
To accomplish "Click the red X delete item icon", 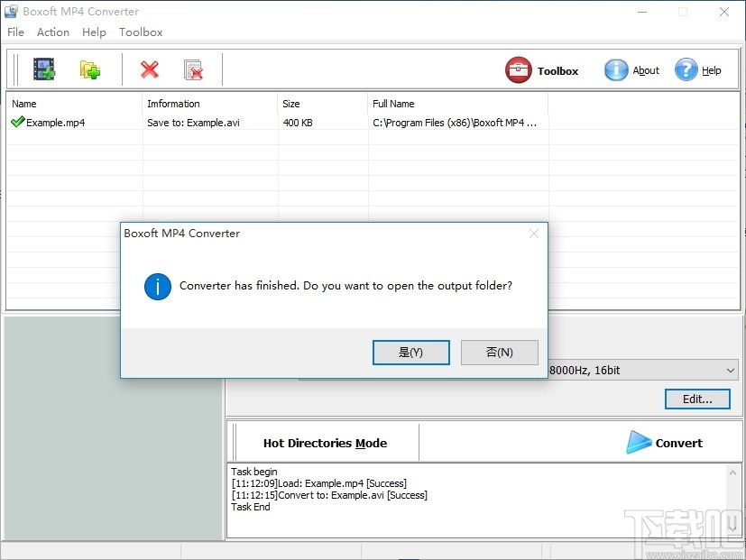I will (x=149, y=68).
